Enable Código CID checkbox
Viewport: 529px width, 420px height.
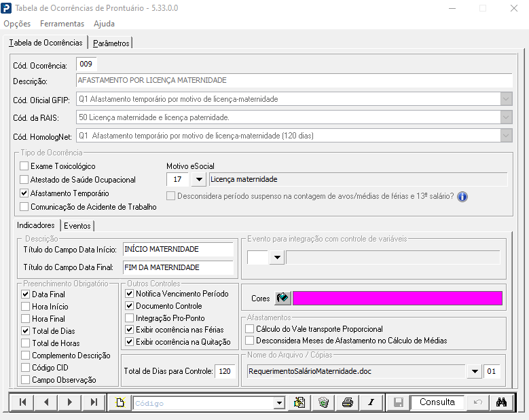tap(25, 368)
